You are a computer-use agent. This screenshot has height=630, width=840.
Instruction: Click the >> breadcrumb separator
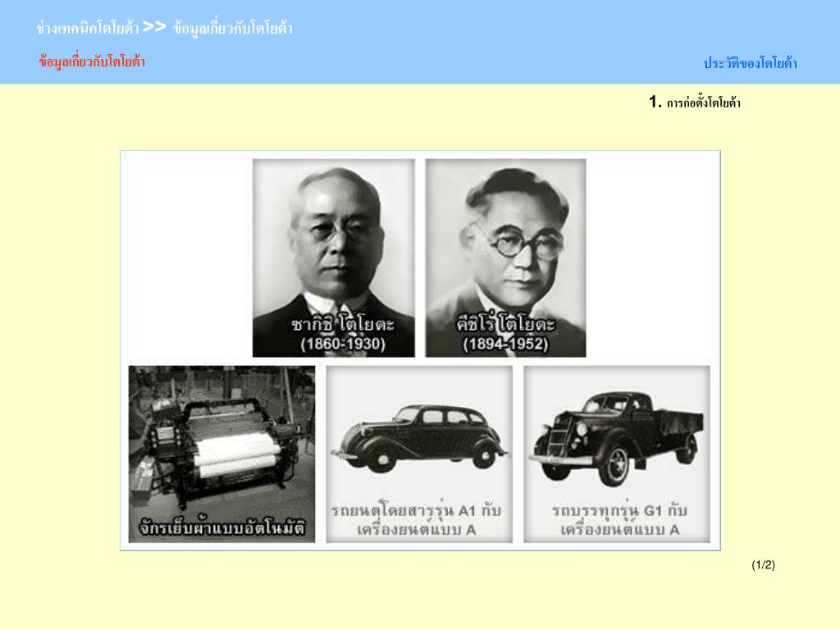coord(155,27)
